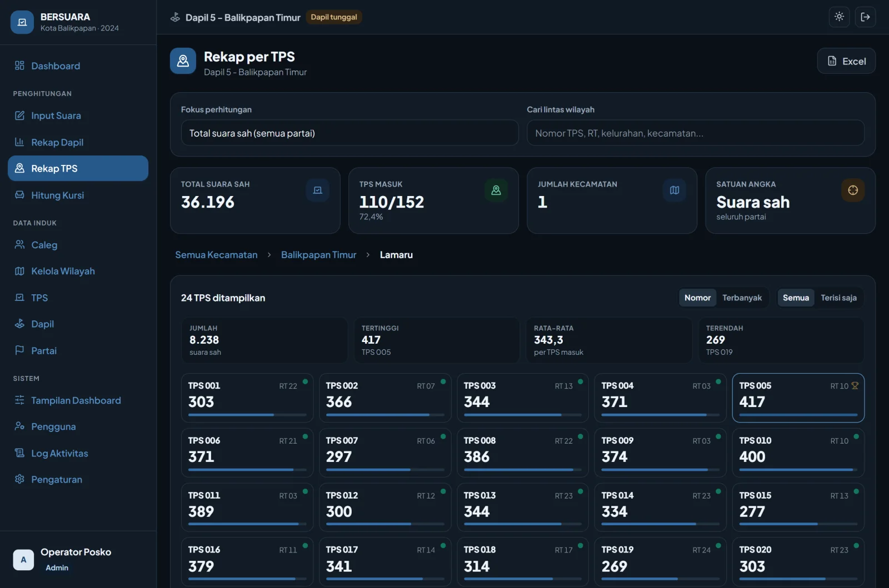The width and height of the screenshot is (889, 588).
Task: Open Caleg menu item
Action: click(x=78, y=245)
